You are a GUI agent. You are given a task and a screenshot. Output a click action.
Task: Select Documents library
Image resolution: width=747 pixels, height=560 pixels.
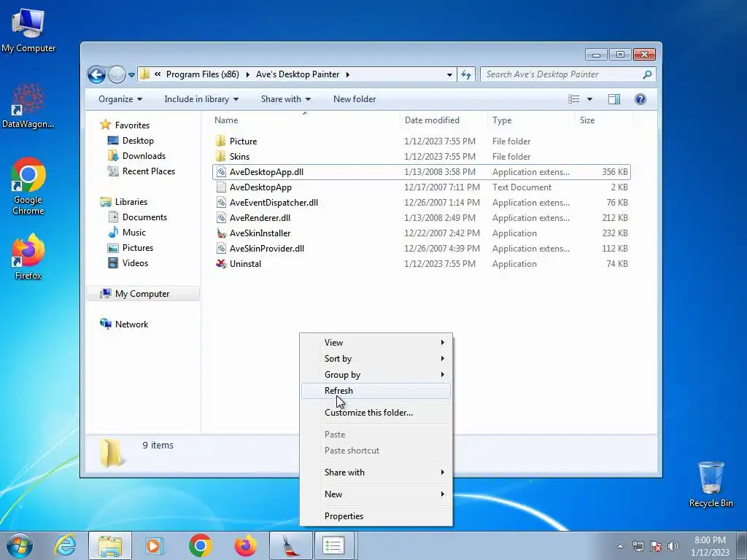[x=144, y=217]
